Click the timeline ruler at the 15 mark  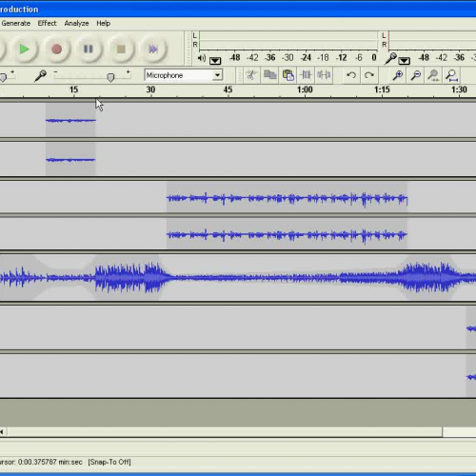point(73,89)
